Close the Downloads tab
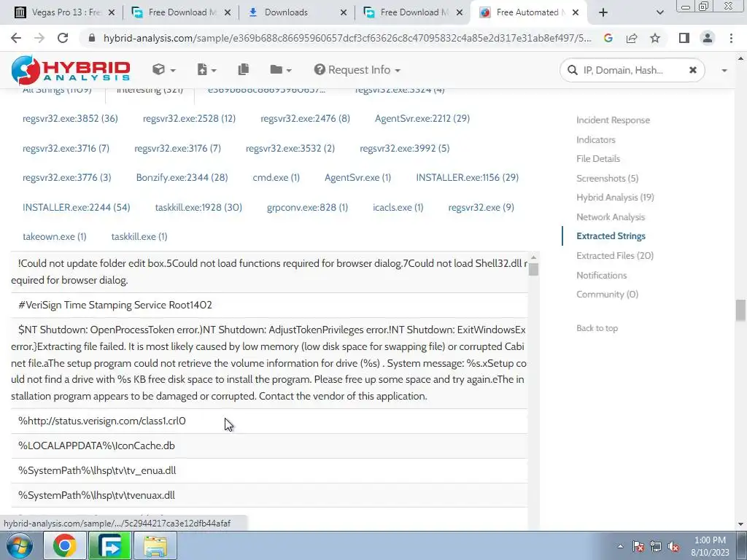The image size is (747, 560). tap(344, 12)
